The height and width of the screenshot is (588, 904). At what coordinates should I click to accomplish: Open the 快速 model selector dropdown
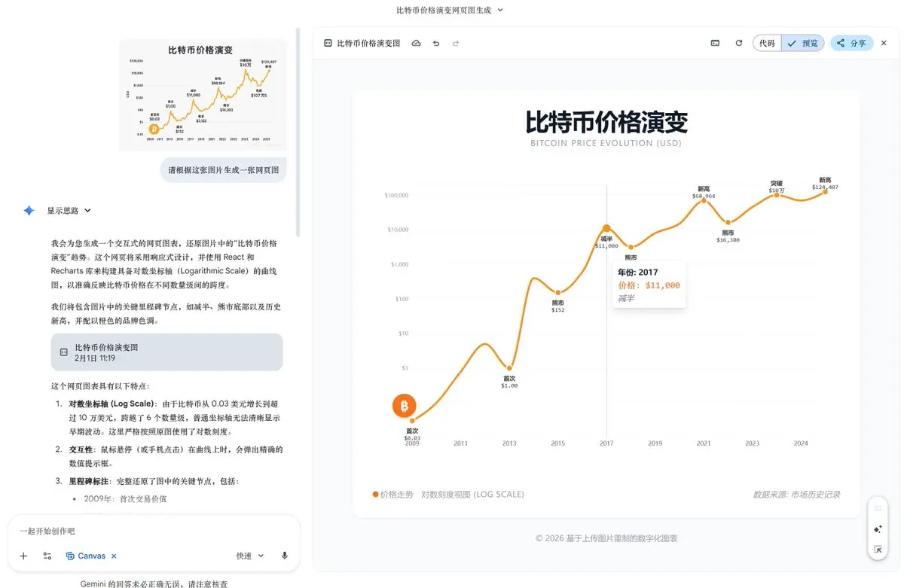tap(250, 556)
